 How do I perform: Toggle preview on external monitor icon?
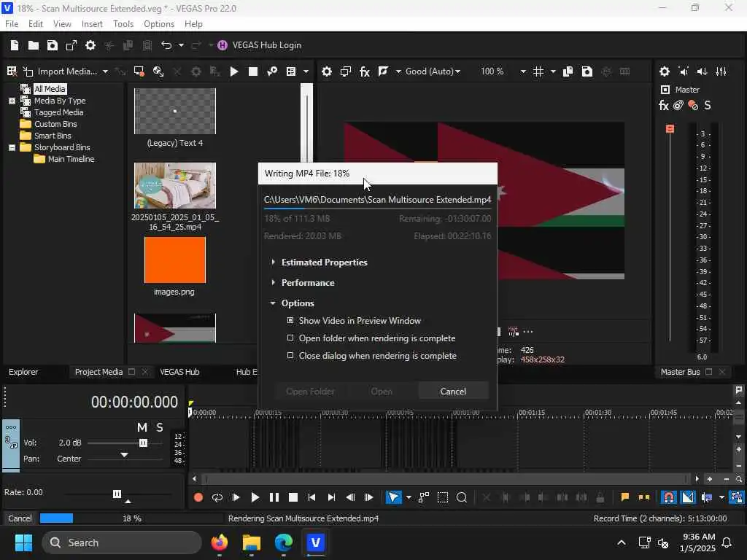(x=345, y=71)
